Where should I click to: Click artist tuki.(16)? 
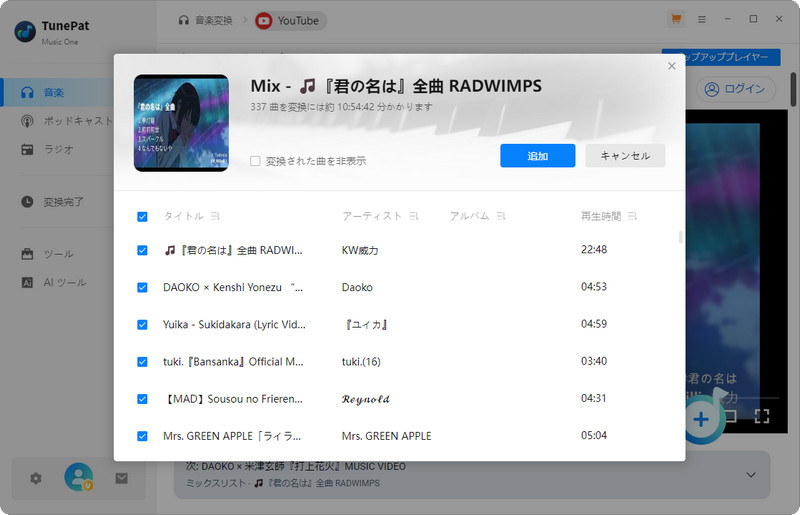[x=361, y=362]
